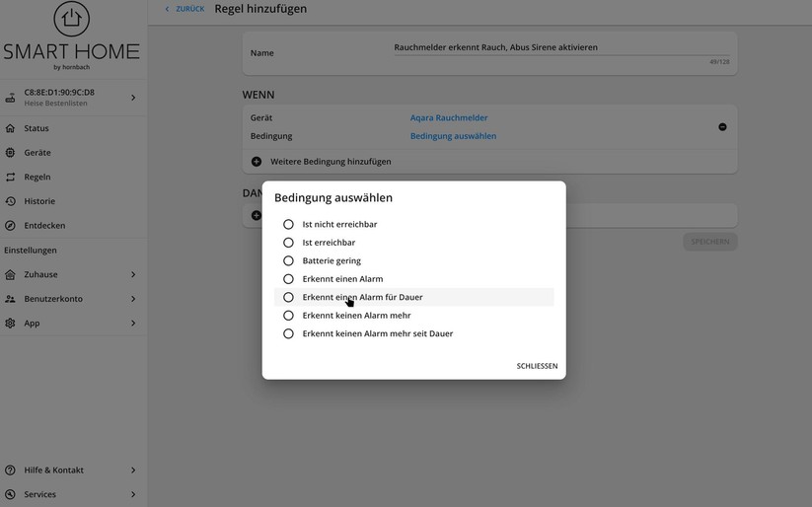This screenshot has width=812, height=507.
Task: Select 'Batterie gering' radio option
Action: pos(288,261)
